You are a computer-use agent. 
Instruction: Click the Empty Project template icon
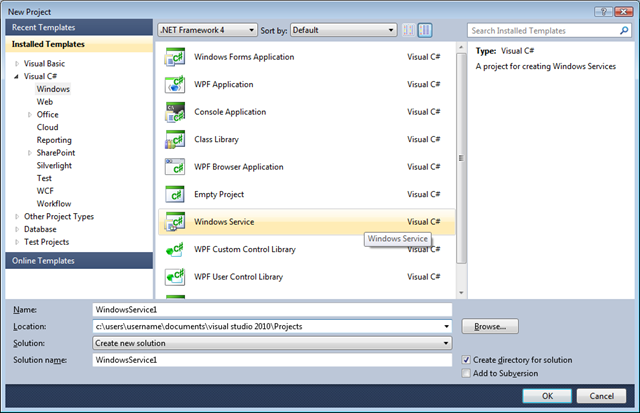coord(175,194)
